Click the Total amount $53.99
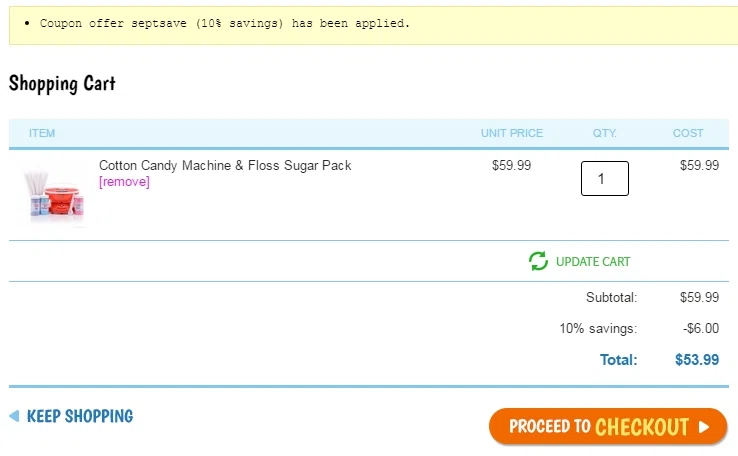This screenshot has height=456, width=738. [x=697, y=360]
